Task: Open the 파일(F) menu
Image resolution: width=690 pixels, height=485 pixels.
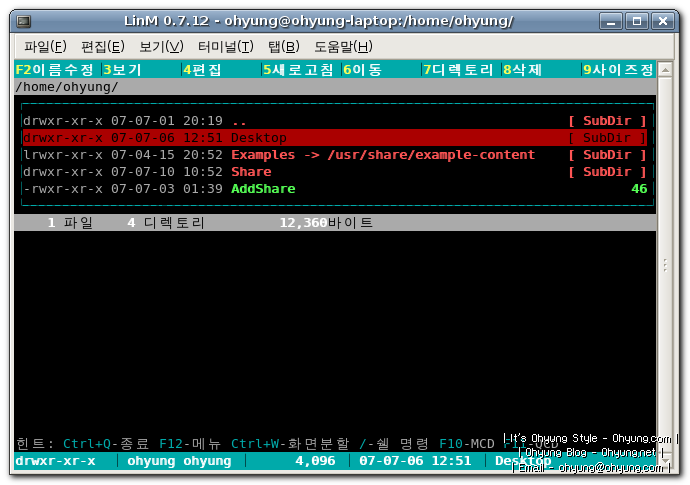Action: (45, 46)
